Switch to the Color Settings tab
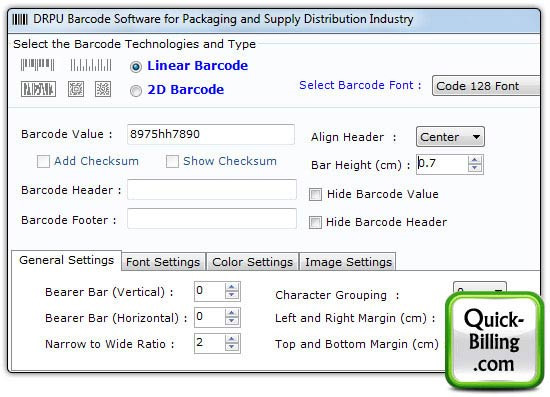Image resolution: width=550 pixels, height=397 pixels. pos(253,262)
